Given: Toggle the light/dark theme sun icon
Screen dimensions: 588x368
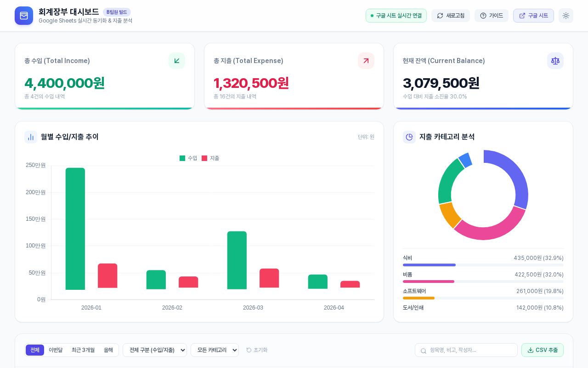Looking at the screenshot, I should coord(566,16).
